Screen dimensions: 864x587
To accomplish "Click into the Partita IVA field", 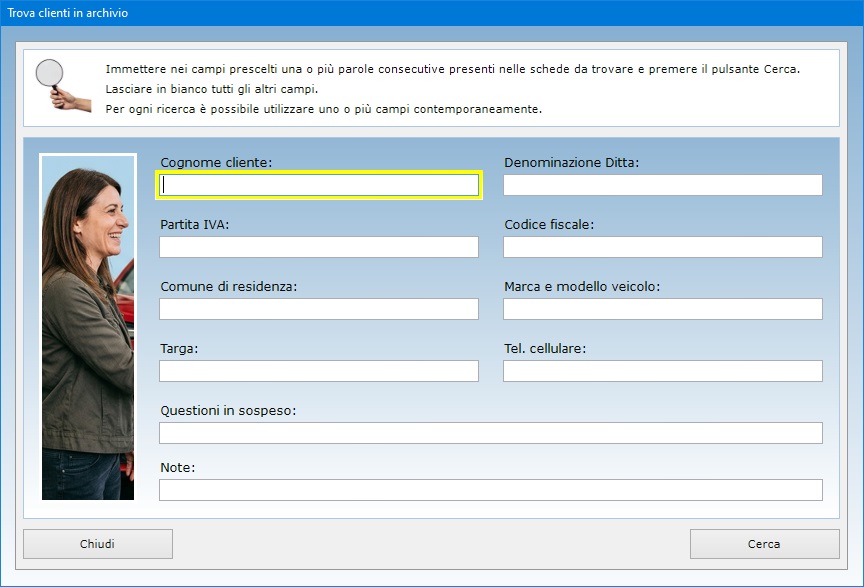I will 319,247.
